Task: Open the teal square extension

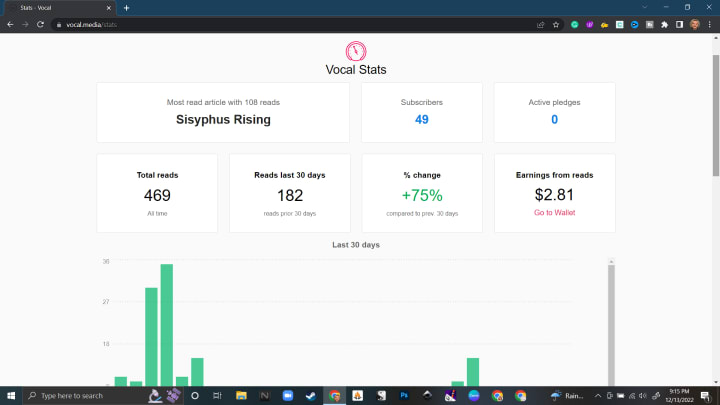Action: (619, 25)
